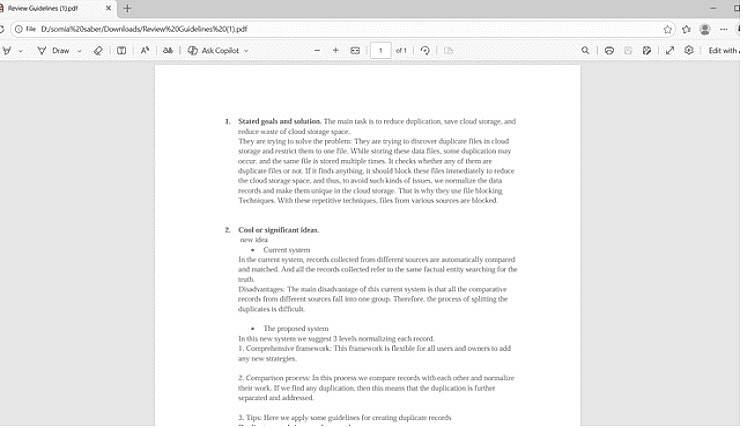This screenshot has height=428, width=743.
Task: Rotate the PDF page
Action: [x=425, y=50]
